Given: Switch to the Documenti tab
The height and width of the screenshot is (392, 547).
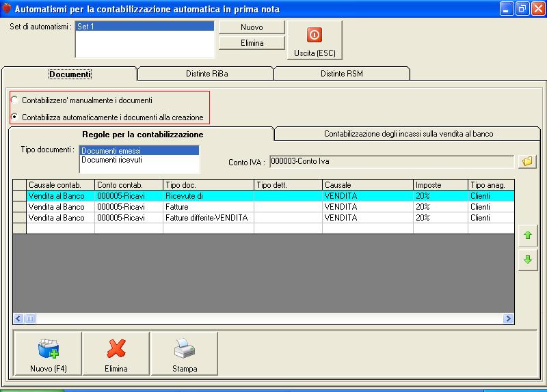Looking at the screenshot, I should coord(70,74).
